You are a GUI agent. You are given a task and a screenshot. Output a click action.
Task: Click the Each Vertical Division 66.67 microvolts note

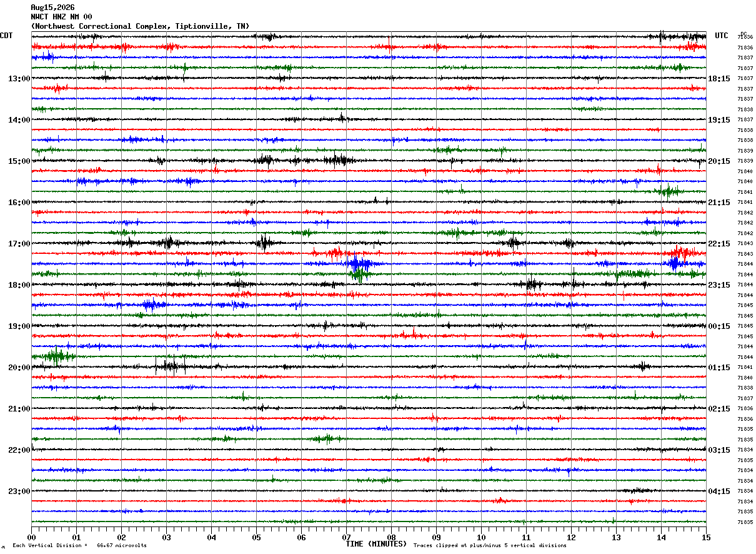coord(80,546)
